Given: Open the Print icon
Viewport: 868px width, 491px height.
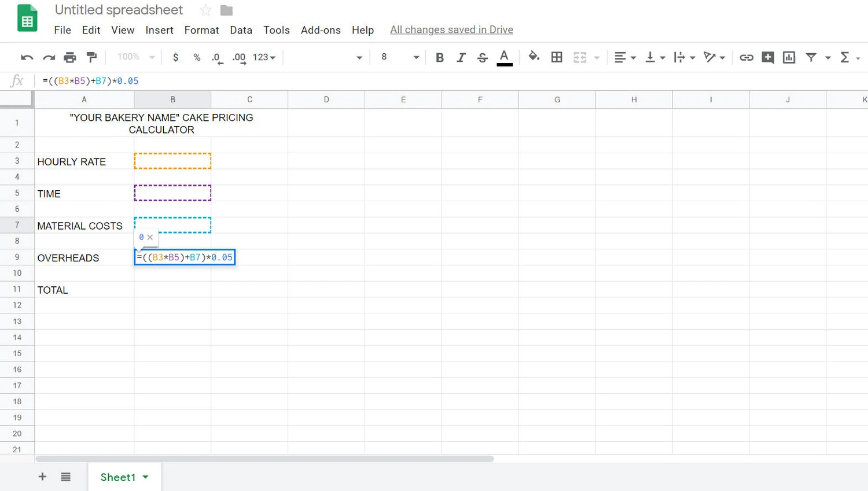Looking at the screenshot, I should click(x=70, y=57).
